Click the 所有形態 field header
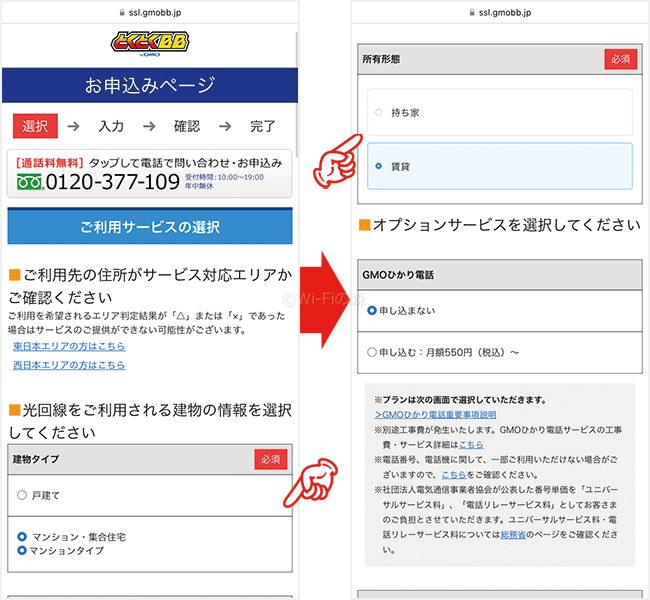 pos(500,59)
